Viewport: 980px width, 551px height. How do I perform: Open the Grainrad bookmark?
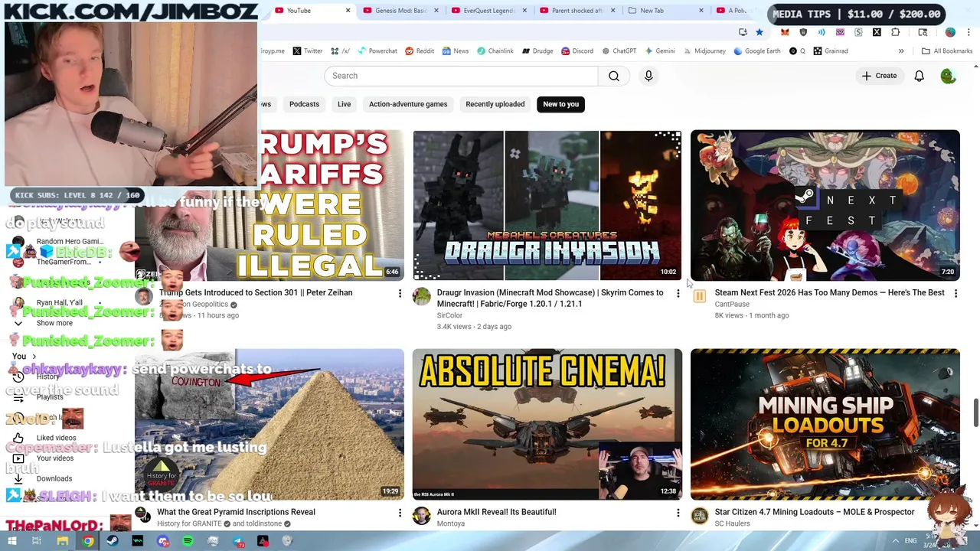point(831,51)
